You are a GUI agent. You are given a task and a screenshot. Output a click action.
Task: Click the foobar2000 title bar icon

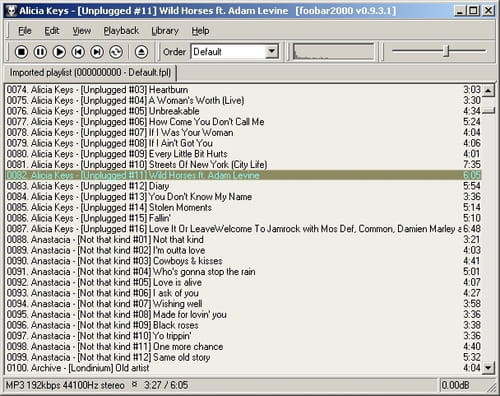11,11
